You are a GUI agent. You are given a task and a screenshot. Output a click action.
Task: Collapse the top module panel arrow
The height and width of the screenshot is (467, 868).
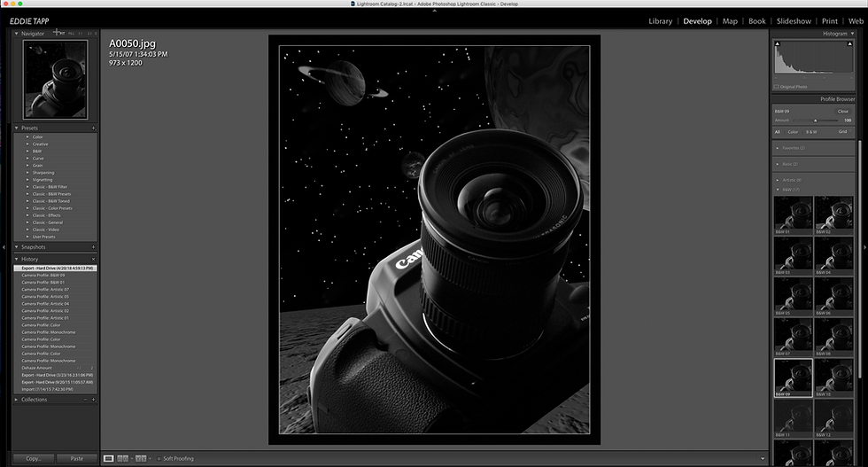434,11
